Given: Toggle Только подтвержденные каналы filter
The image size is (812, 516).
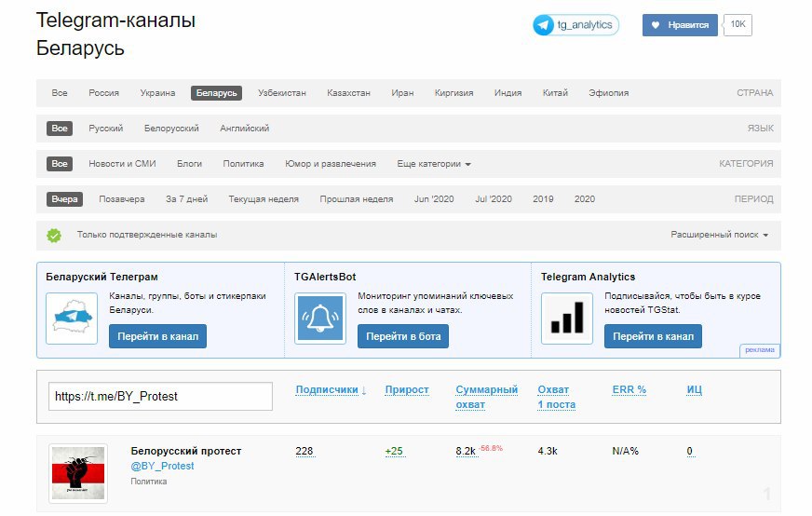Looking at the screenshot, I should [147, 235].
